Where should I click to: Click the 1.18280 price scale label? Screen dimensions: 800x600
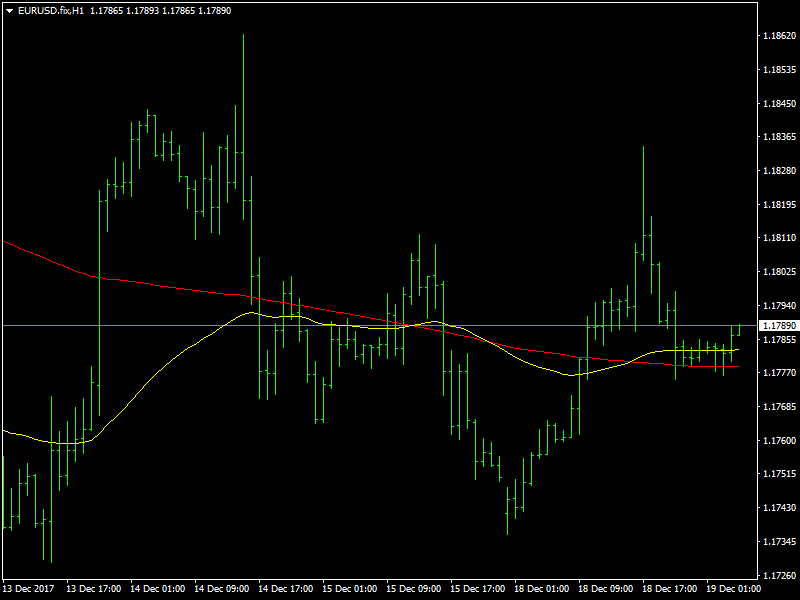click(779, 170)
